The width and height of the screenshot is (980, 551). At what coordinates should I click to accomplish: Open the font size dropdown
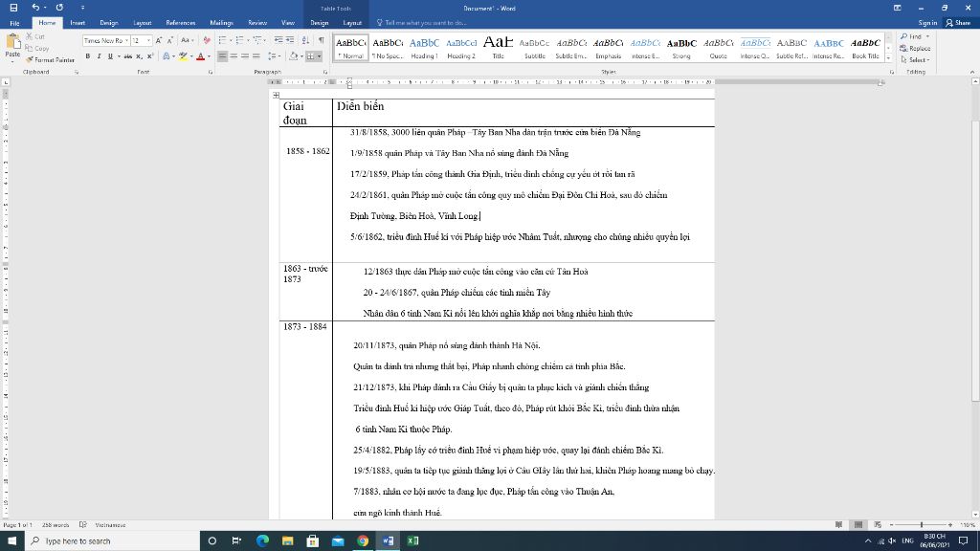tap(149, 41)
